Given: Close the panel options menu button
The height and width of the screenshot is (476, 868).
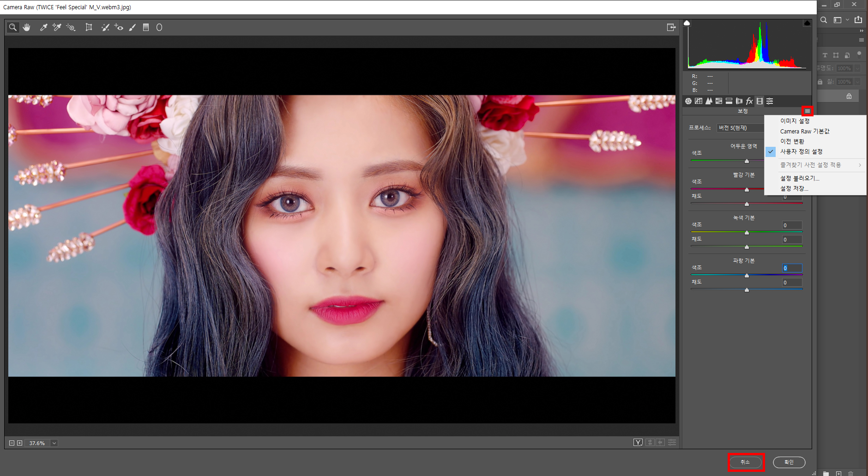Looking at the screenshot, I should coord(807,111).
